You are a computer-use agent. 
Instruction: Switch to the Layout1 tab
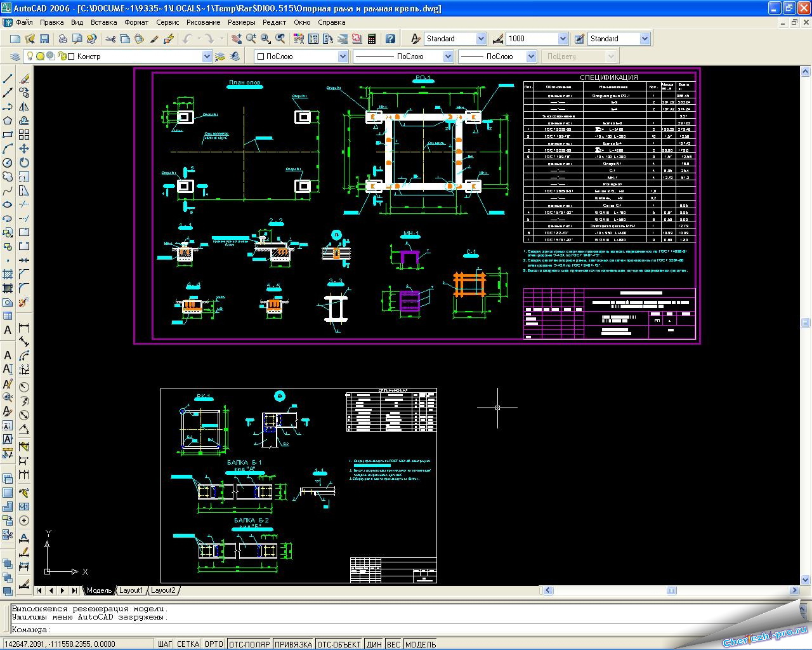pyautogui.click(x=131, y=590)
